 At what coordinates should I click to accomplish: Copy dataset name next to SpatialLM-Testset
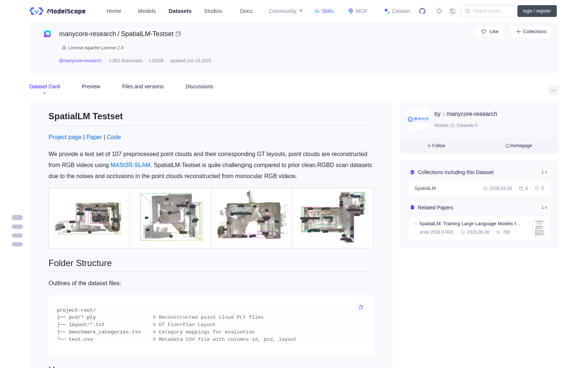pos(178,34)
